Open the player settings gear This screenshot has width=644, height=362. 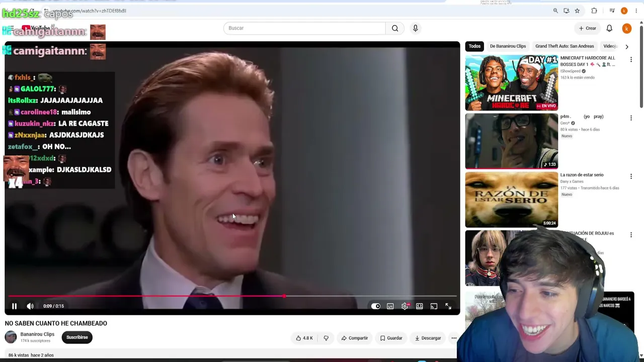405,306
